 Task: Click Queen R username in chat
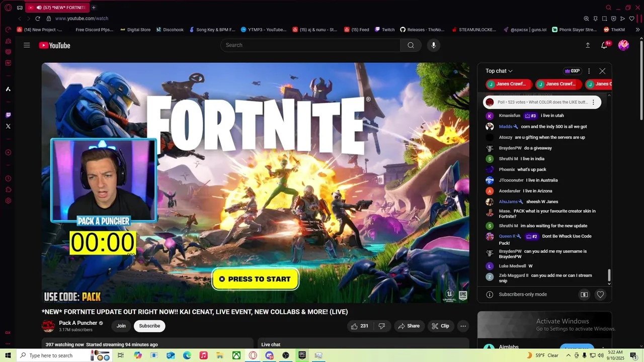[507, 236]
